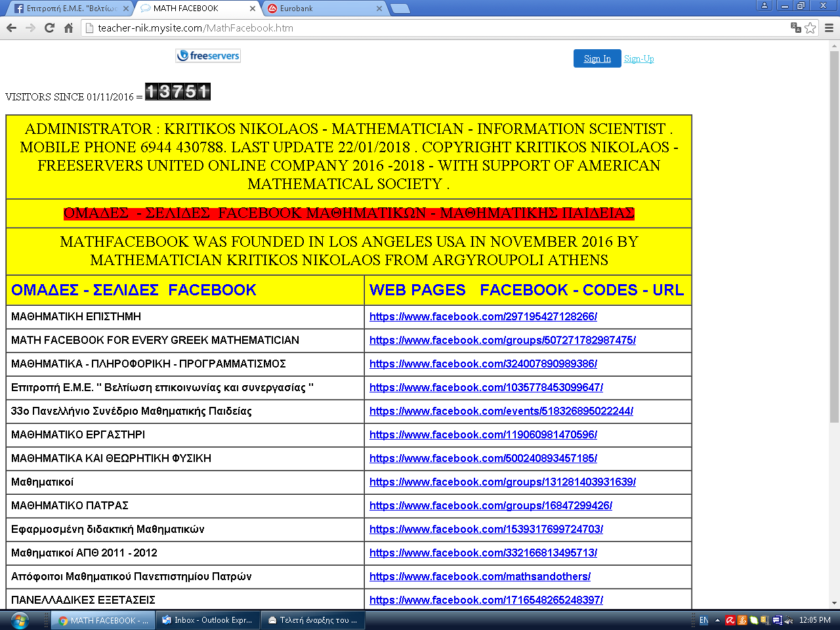Viewport: 840px width, 630px height.
Task: Click the text MATH FACEBOOK FOR EVERY GREEK MATHEMATICIAN
Action: [155, 340]
